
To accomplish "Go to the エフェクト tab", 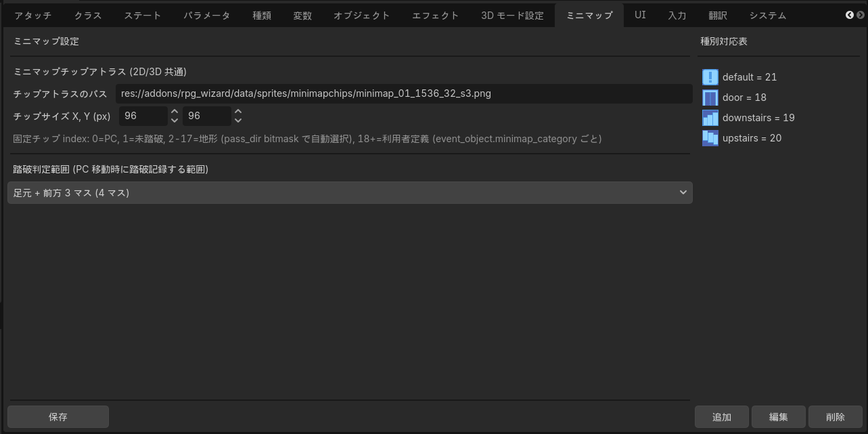I will 436,16.
